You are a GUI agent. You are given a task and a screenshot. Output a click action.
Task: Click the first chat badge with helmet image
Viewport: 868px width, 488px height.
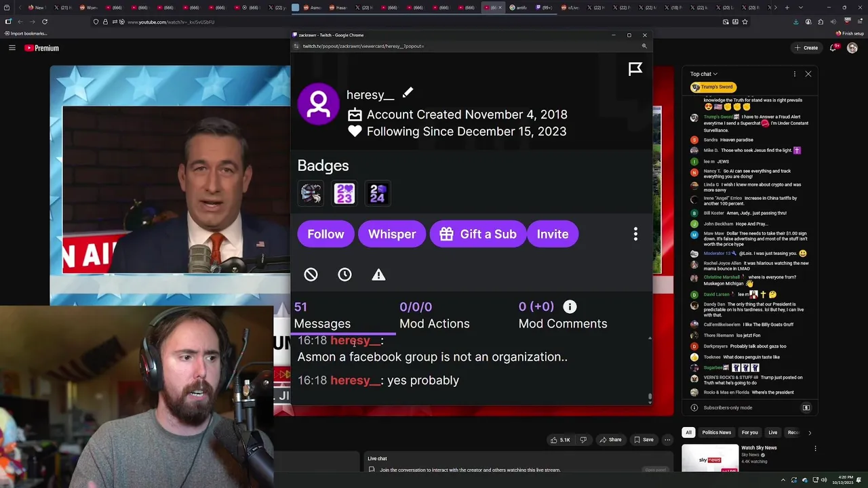click(x=311, y=193)
